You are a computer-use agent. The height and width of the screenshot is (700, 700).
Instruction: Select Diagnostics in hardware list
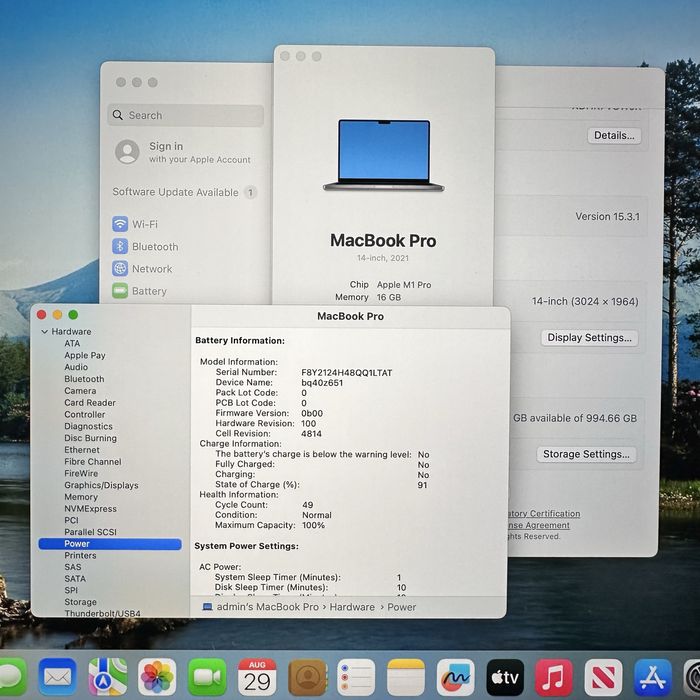pyautogui.click(x=88, y=426)
